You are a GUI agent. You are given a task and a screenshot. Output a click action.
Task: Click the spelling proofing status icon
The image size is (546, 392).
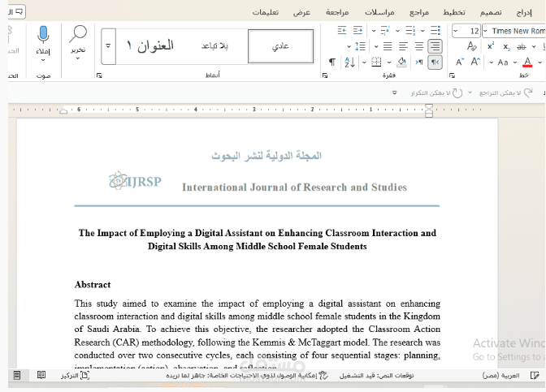[535, 375]
